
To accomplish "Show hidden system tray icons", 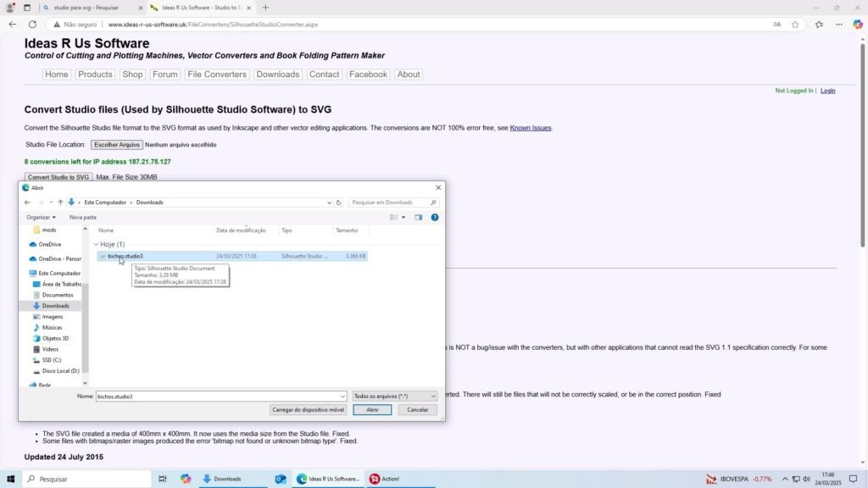I will click(785, 480).
